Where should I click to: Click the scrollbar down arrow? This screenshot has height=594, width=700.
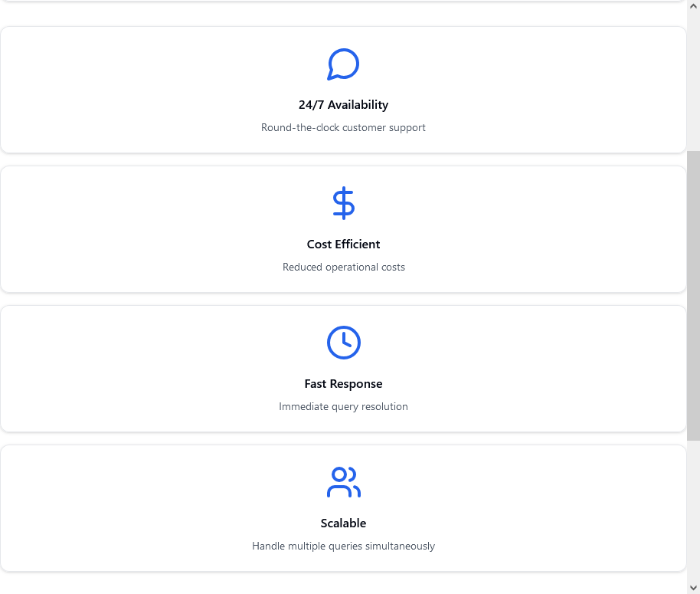click(x=693, y=588)
